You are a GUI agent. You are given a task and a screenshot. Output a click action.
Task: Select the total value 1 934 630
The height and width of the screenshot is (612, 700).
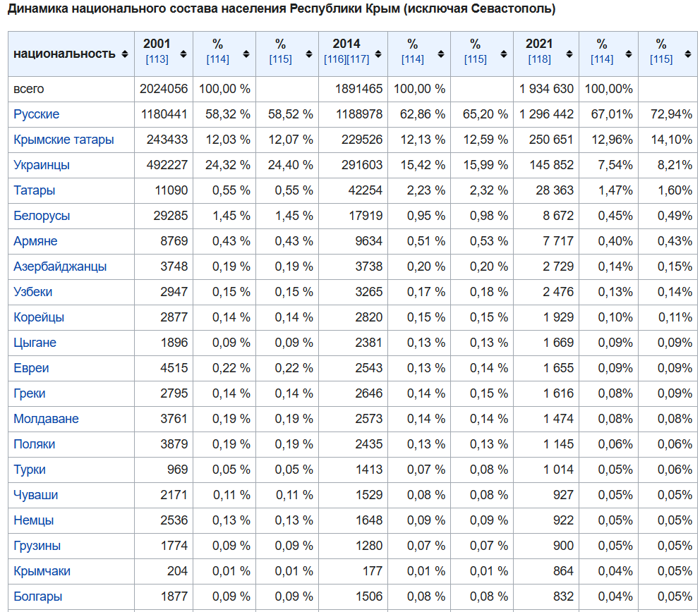pyautogui.click(x=546, y=90)
